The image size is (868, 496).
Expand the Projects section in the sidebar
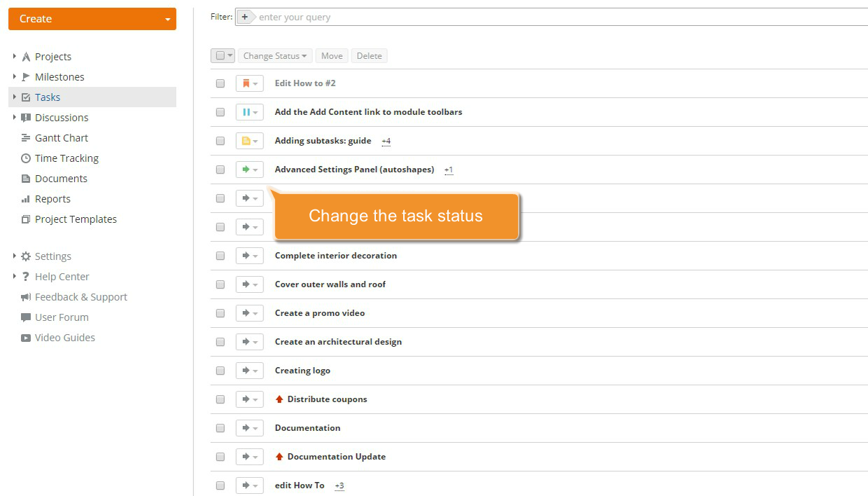click(15, 56)
